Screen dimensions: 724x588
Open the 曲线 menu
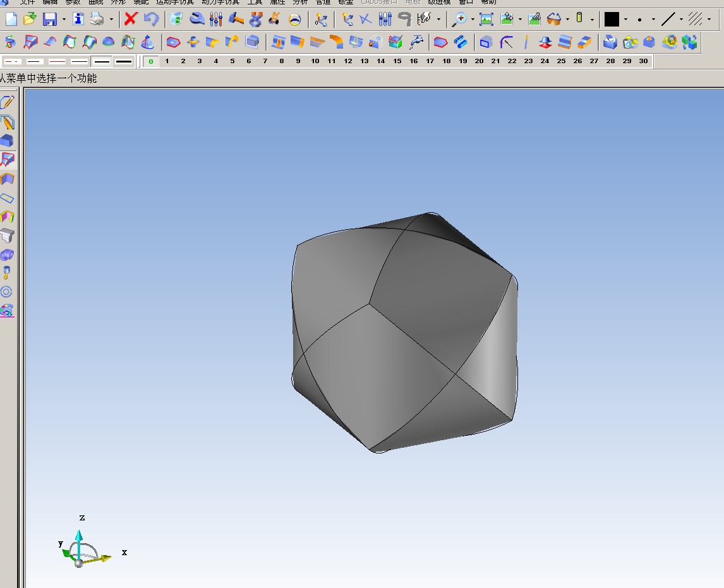pyautogui.click(x=95, y=2)
